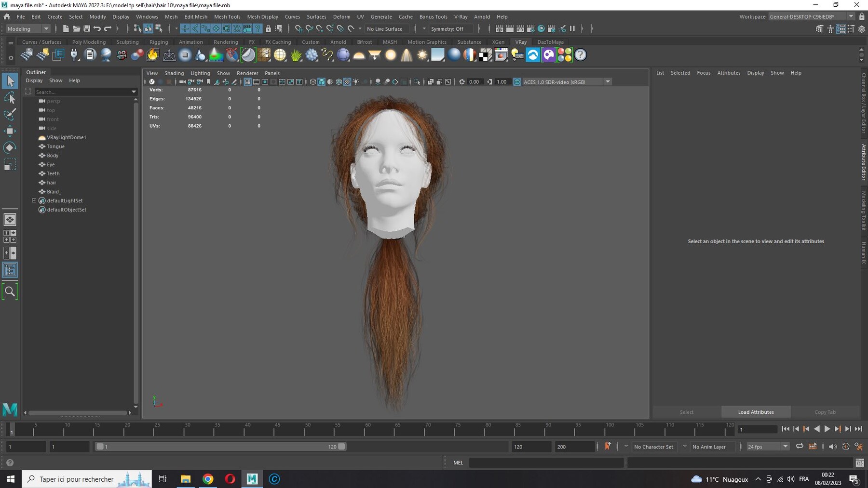Toggle select by object type mode
The image size is (868, 488).
(148, 29)
